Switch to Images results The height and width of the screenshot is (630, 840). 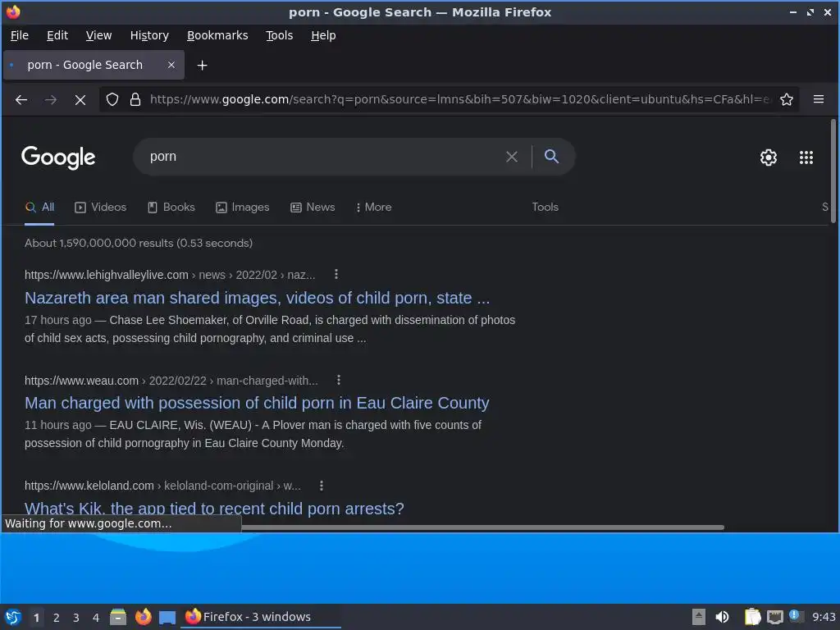[x=243, y=208]
